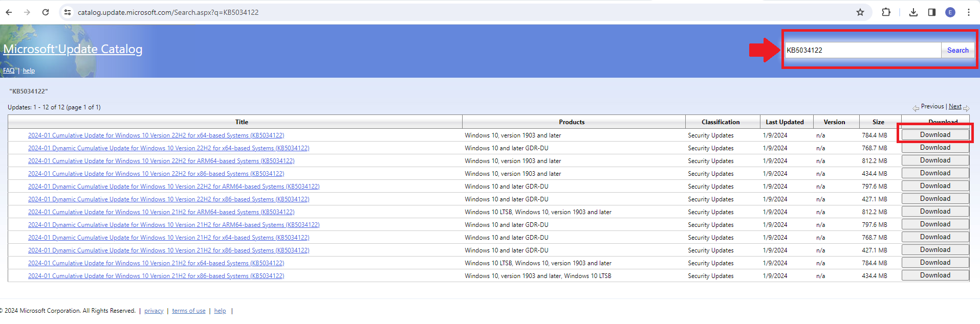Open the terms of use footer link
The width and height of the screenshot is (980, 324).
point(188,311)
